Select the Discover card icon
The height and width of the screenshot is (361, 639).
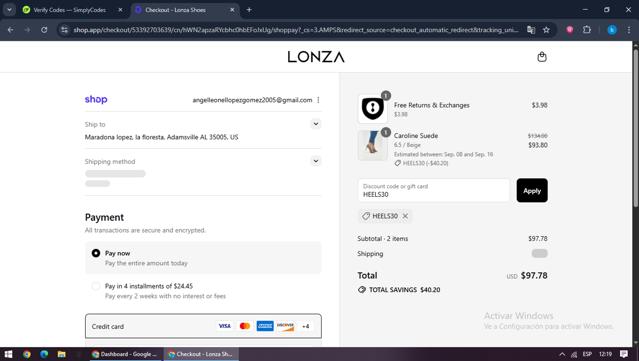coord(285,326)
